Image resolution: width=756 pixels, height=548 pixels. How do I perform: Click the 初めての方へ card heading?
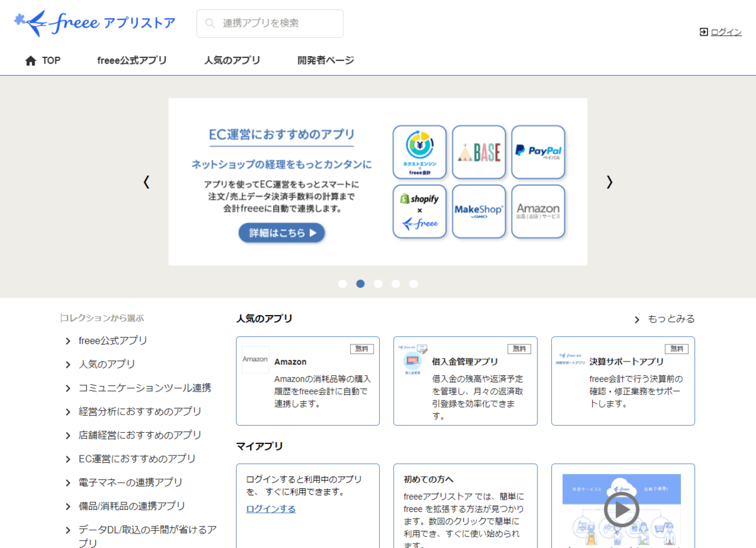pyautogui.click(x=428, y=479)
